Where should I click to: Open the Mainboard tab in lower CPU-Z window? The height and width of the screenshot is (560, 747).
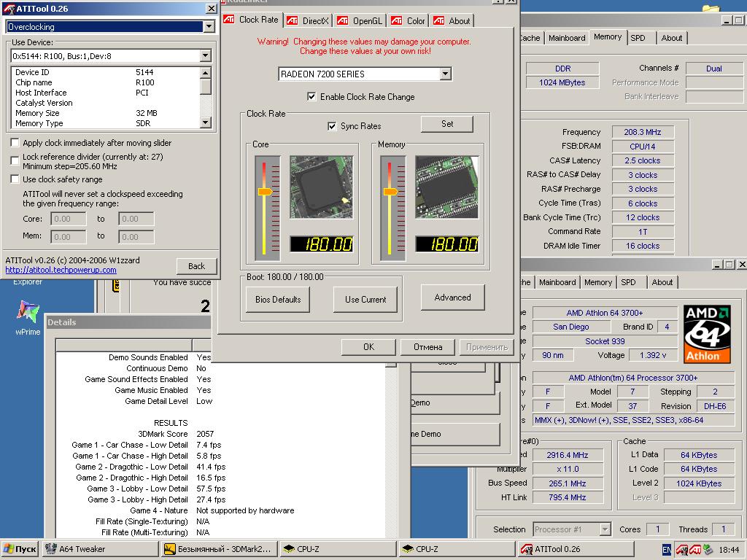(x=557, y=282)
